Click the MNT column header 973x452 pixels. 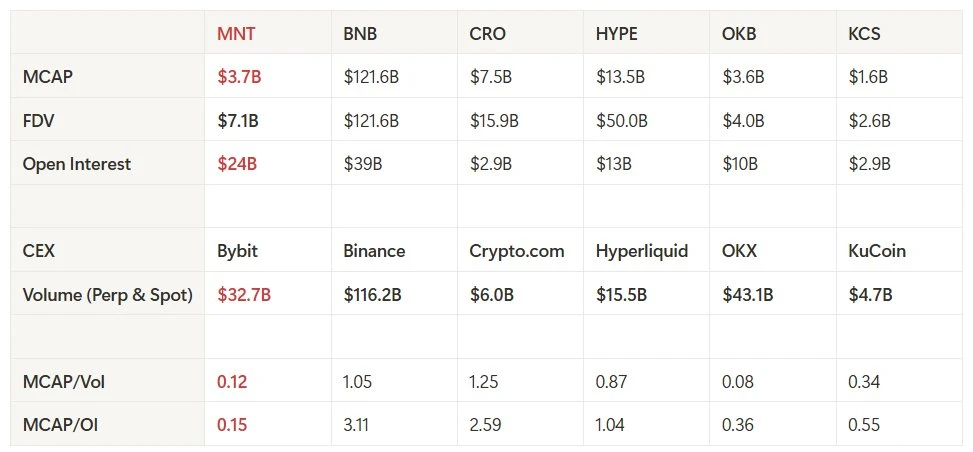tap(236, 33)
